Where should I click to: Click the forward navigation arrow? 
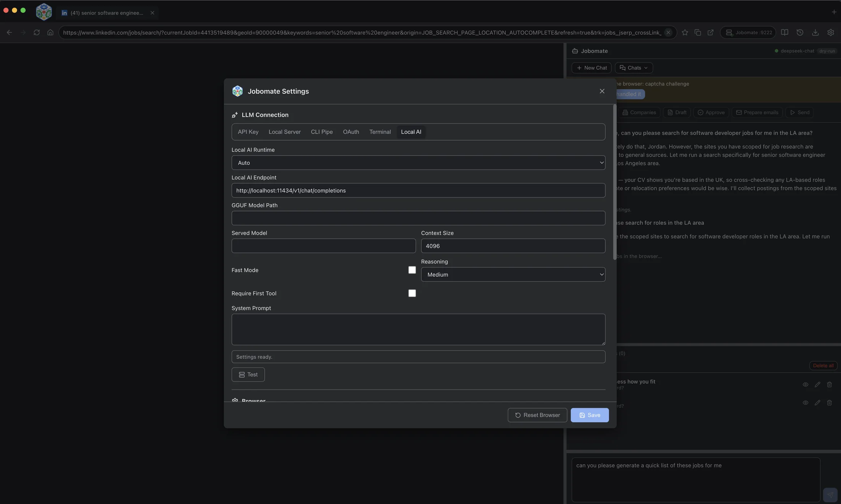23,32
